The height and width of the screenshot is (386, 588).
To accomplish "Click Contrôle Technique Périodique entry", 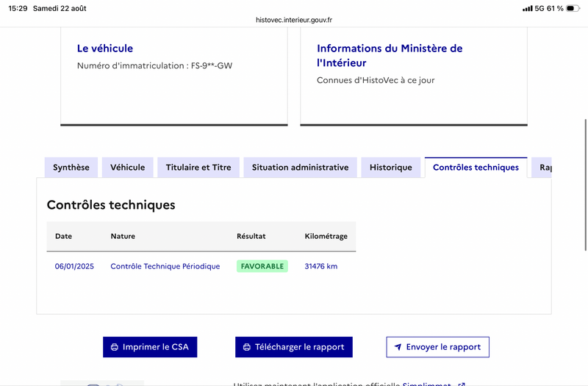I will (165, 266).
